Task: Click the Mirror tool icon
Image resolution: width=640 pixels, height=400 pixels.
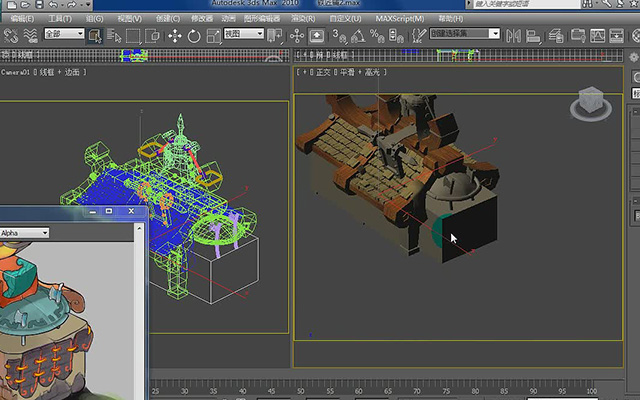Action: point(513,36)
